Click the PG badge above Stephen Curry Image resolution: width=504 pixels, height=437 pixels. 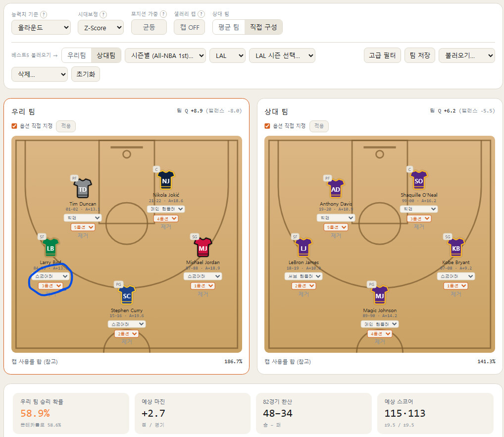pyautogui.click(x=119, y=284)
